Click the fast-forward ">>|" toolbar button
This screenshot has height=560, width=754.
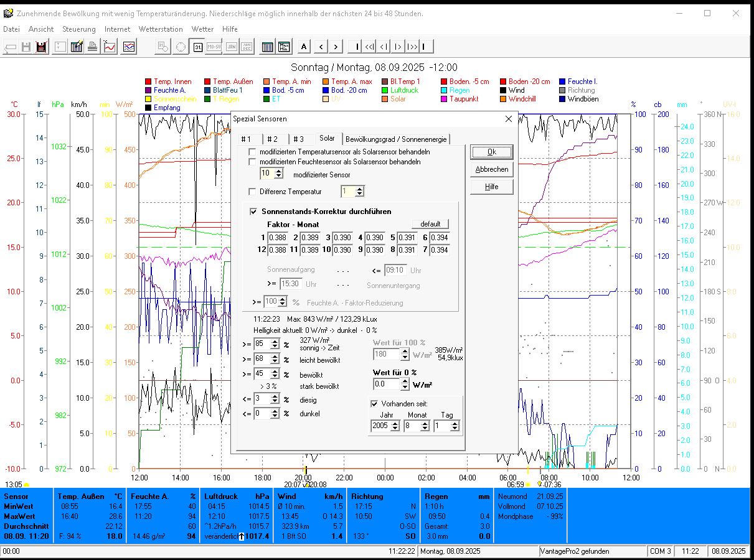click(412, 47)
